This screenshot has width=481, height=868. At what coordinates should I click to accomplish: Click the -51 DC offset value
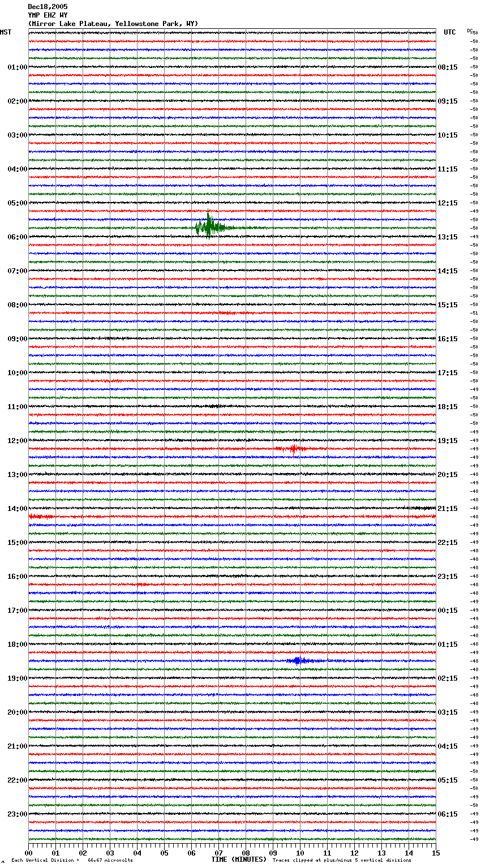pyautogui.click(x=474, y=313)
